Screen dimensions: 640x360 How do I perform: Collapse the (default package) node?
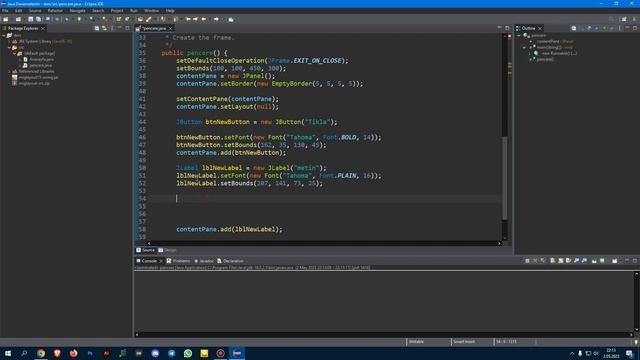15,53
